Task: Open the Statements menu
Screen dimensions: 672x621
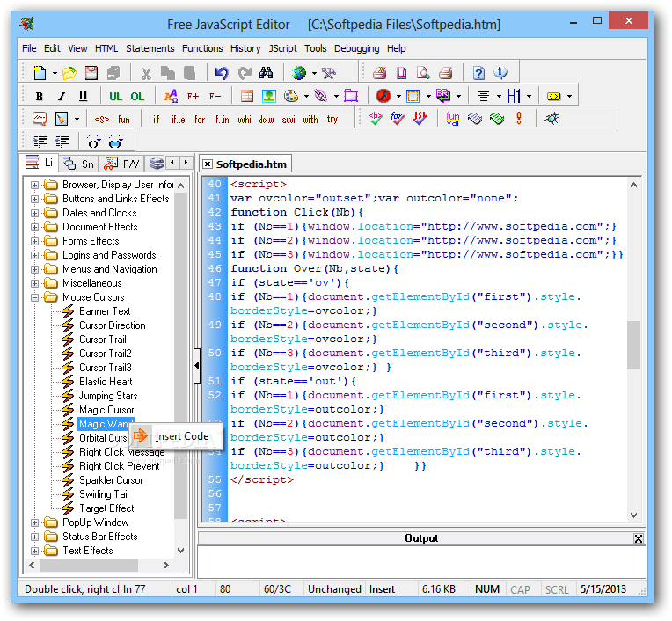Action: click(x=150, y=48)
